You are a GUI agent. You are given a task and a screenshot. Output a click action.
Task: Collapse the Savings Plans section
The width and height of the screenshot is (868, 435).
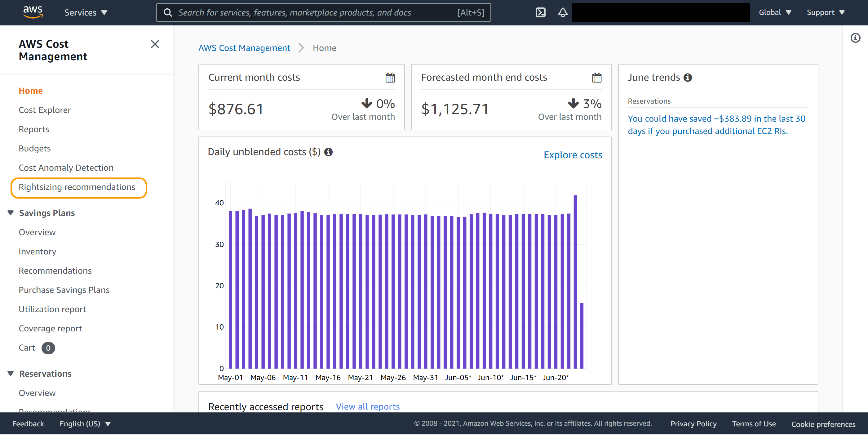point(10,213)
